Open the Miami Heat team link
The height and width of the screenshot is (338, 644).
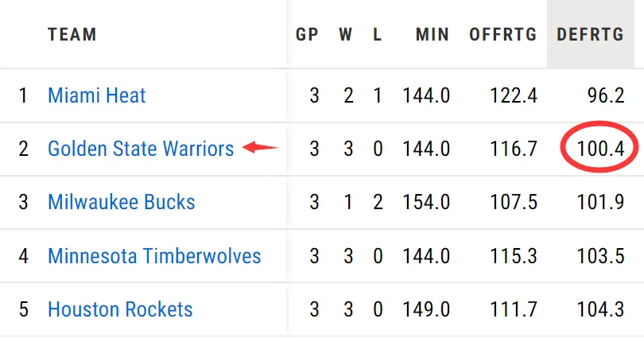tap(96, 95)
